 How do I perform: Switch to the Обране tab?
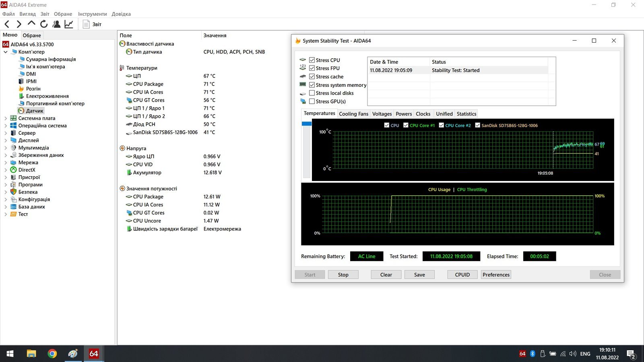coord(32,35)
